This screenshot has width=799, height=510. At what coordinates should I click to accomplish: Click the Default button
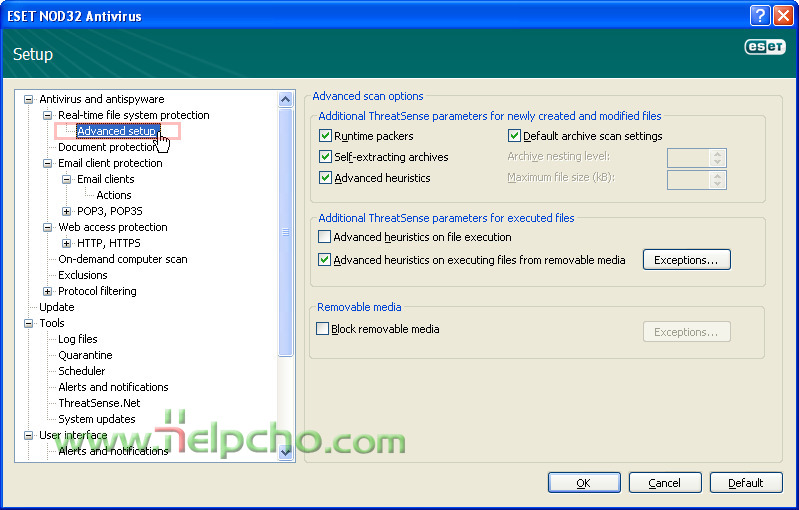click(745, 483)
